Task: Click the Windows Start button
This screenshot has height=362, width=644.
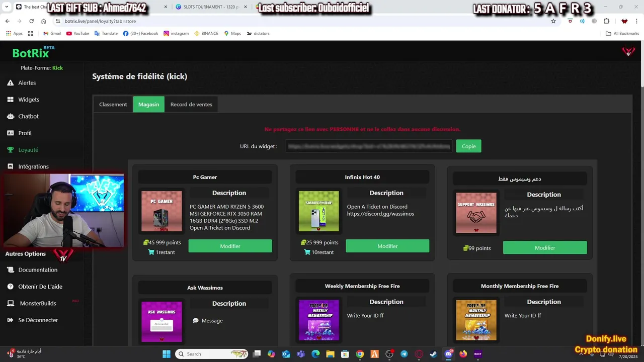Action: click(167, 354)
